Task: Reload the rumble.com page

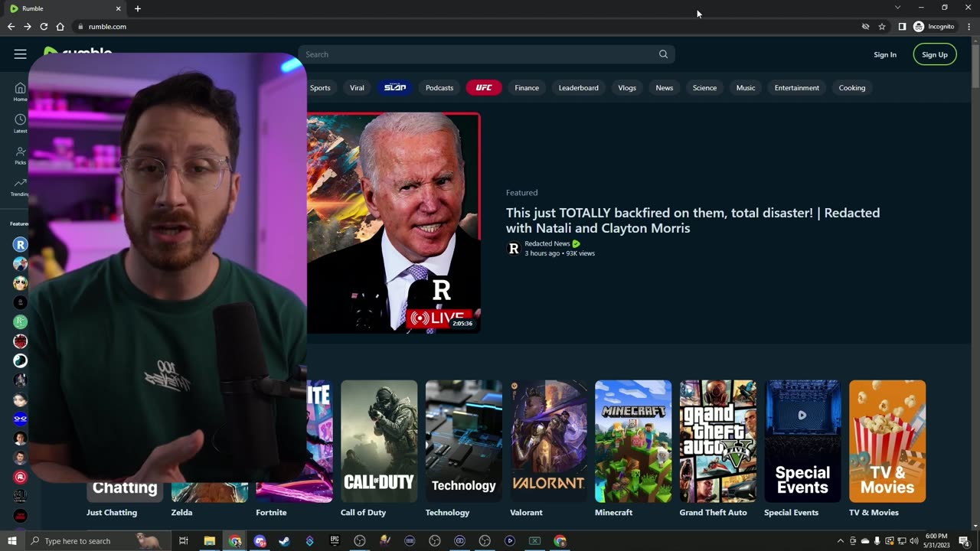Action: tap(44, 27)
